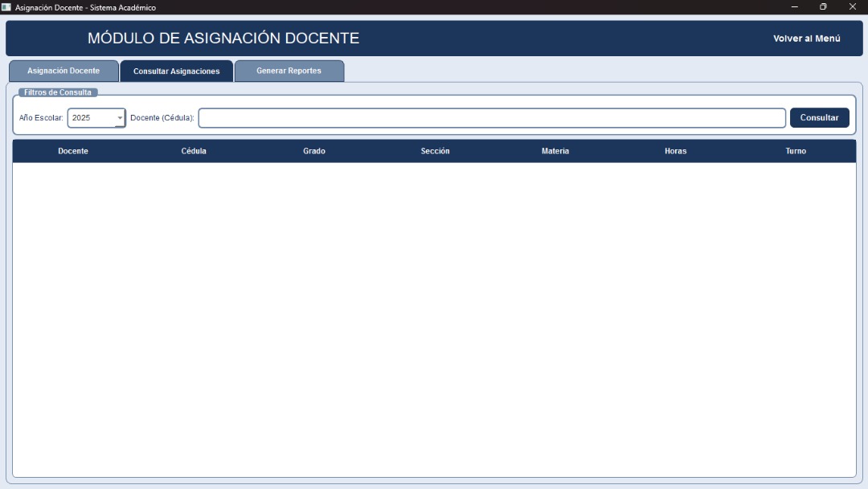868x489 pixels.
Task: Sort by the Docente column header
Action: (x=73, y=151)
